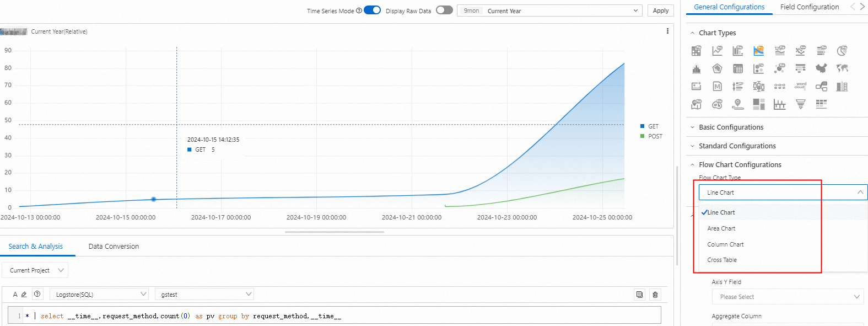Select the Pie Chart Pro type icon
This screenshot has height=326, width=868.
[x=842, y=51]
